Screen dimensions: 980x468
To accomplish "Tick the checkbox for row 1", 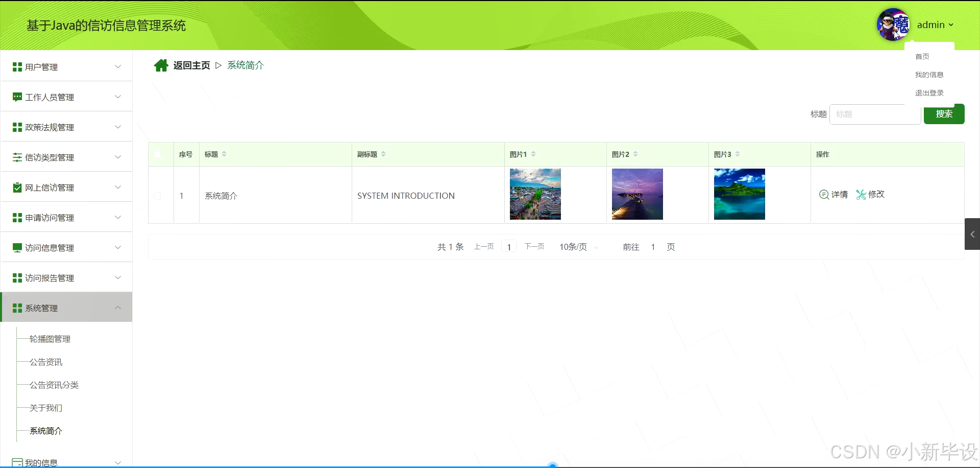I will 158,196.
